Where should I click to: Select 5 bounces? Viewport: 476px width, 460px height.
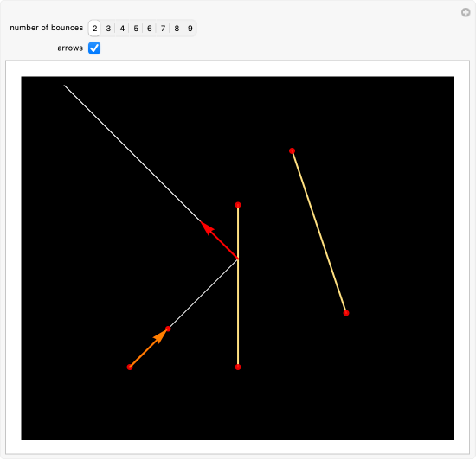136,29
